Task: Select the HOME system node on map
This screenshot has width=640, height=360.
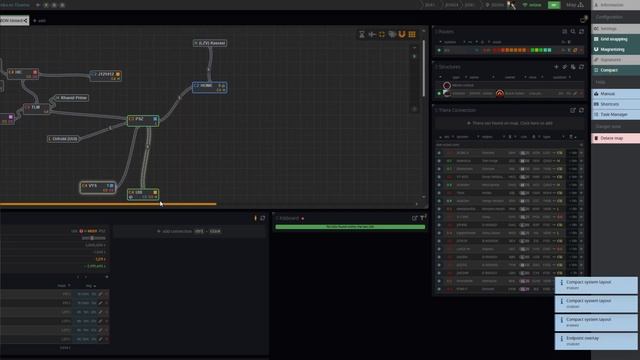Action: 210,87
